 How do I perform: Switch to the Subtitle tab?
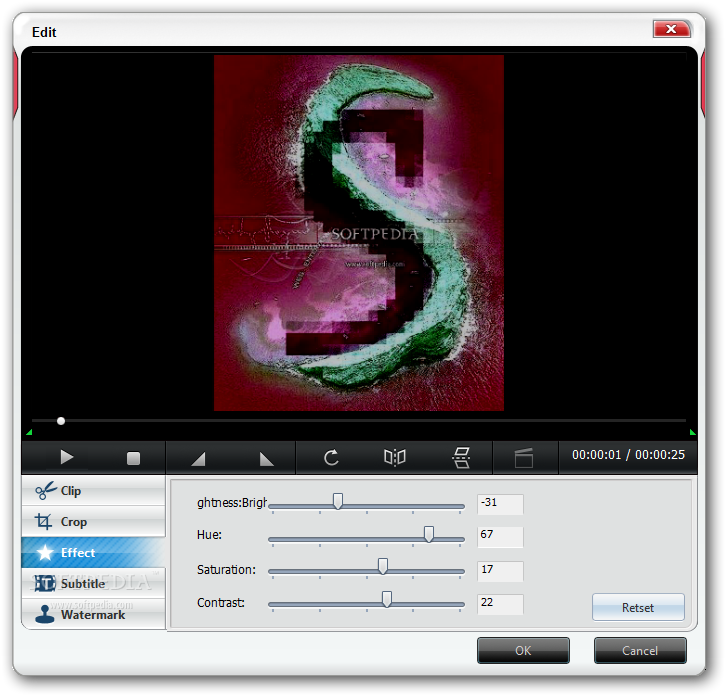point(93,583)
